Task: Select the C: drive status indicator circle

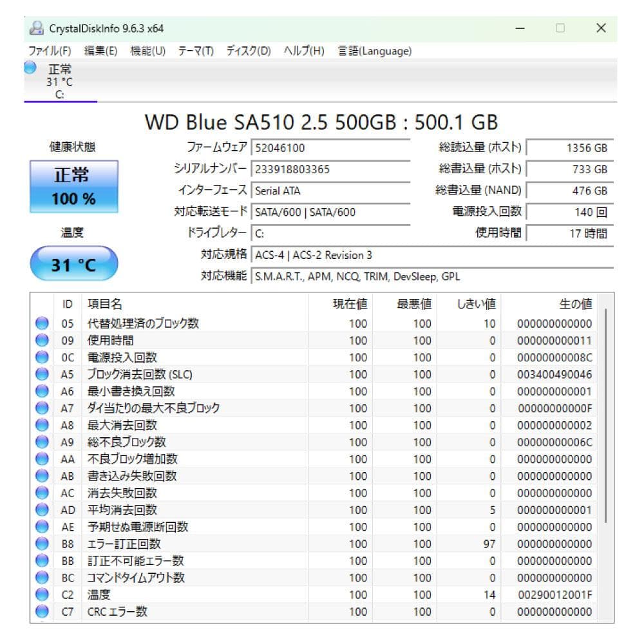Action: [x=28, y=67]
